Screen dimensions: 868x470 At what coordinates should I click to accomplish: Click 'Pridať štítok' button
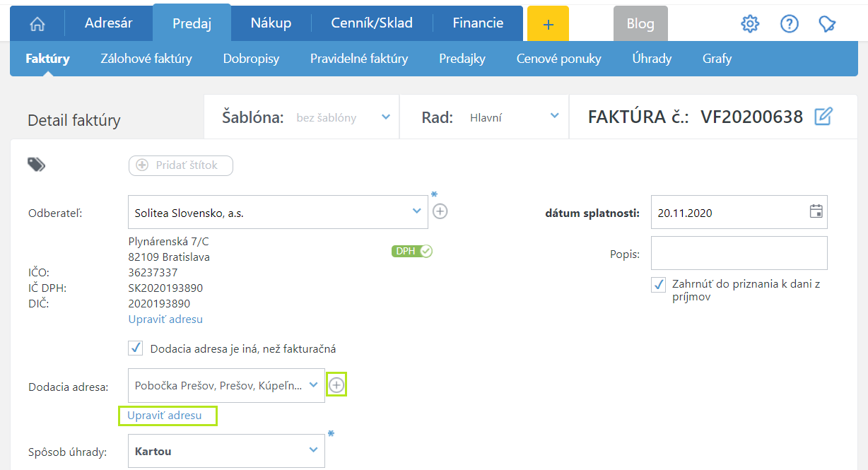(x=181, y=165)
